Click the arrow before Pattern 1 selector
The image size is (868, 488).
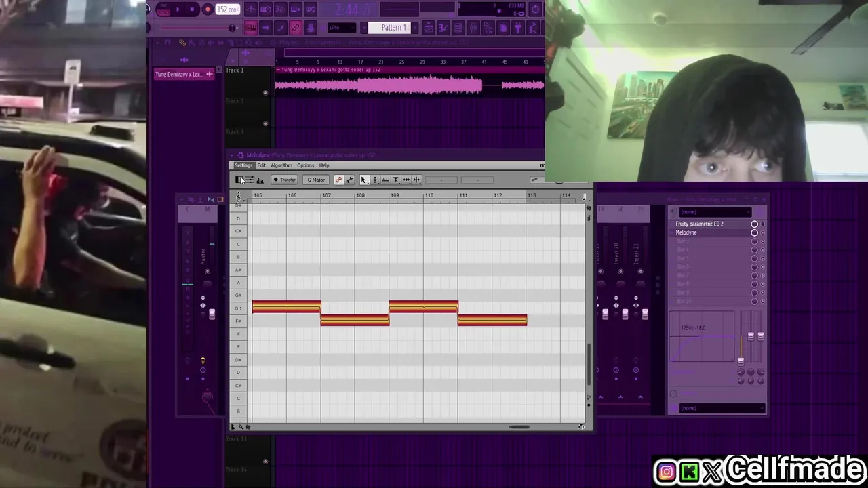click(x=364, y=28)
